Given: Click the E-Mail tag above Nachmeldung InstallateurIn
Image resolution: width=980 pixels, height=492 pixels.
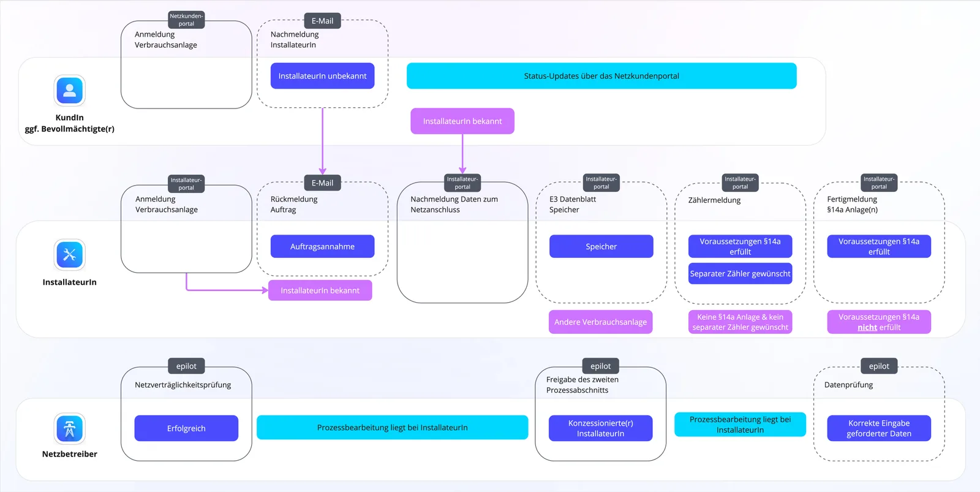Looking at the screenshot, I should (322, 21).
